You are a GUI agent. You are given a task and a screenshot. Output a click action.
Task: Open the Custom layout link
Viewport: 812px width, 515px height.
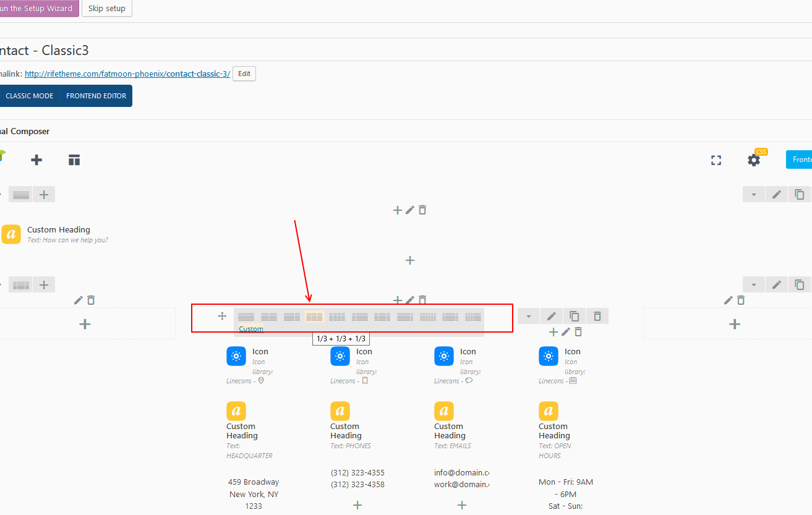[251, 329]
